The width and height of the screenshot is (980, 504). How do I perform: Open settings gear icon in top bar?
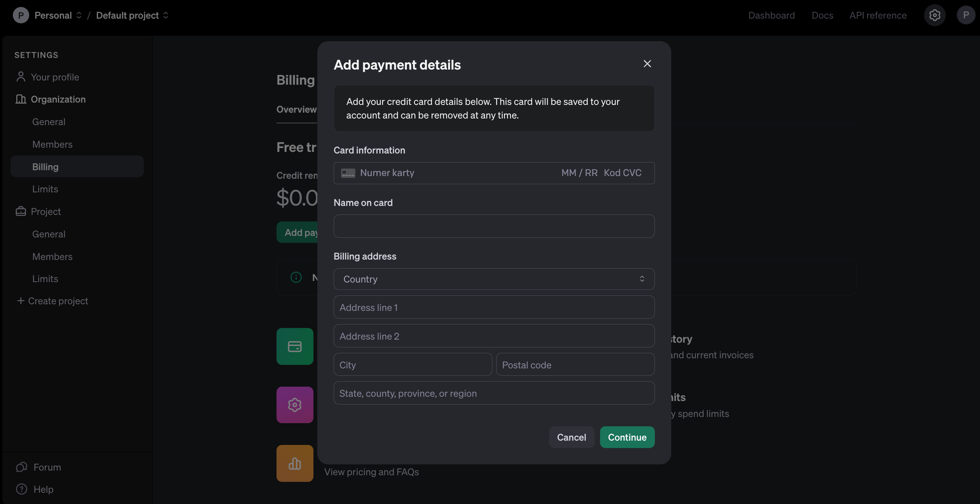pos(934,16)
